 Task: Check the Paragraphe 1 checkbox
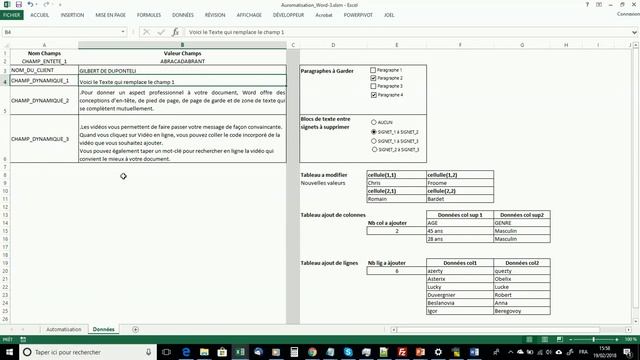373,70
